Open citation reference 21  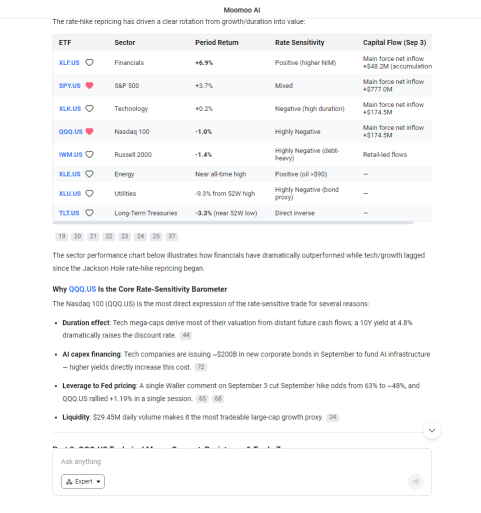pos(93,236)
